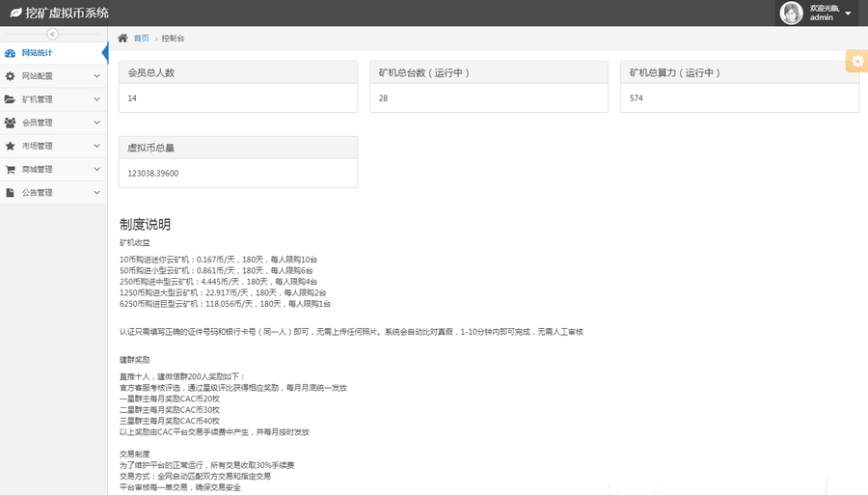The image size is (868, 495).
Task: Click the leaf logo icon in header
Action: pos(15,14)
